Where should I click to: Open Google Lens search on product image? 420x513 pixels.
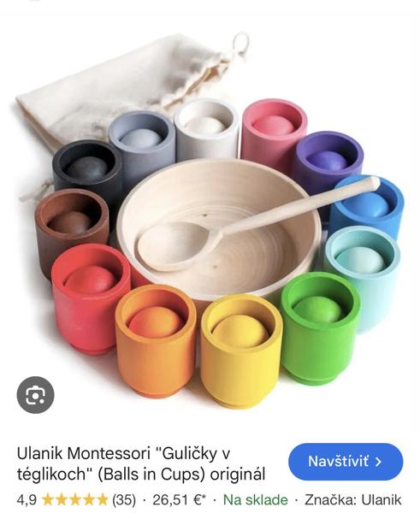[x=35, y=394]
